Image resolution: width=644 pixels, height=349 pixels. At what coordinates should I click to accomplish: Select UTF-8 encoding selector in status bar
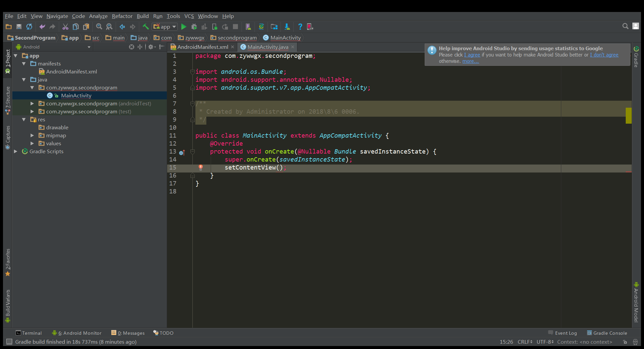[x=545, y=342]
